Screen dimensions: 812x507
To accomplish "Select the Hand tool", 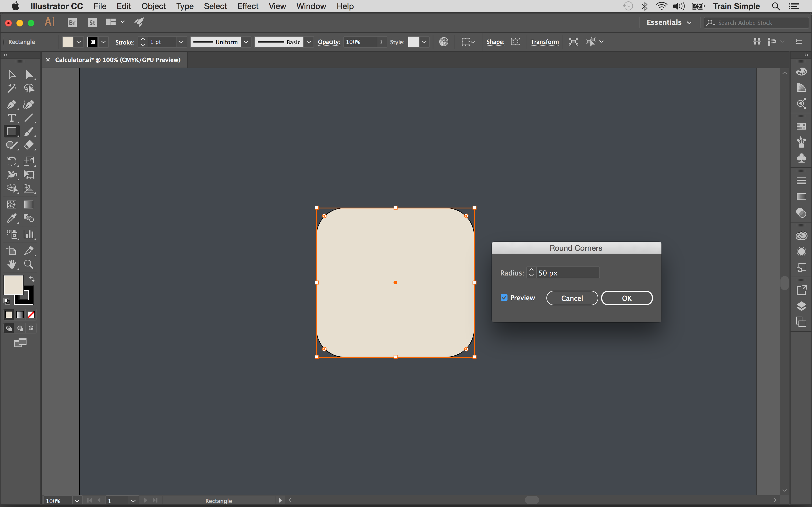I will 12,264.
